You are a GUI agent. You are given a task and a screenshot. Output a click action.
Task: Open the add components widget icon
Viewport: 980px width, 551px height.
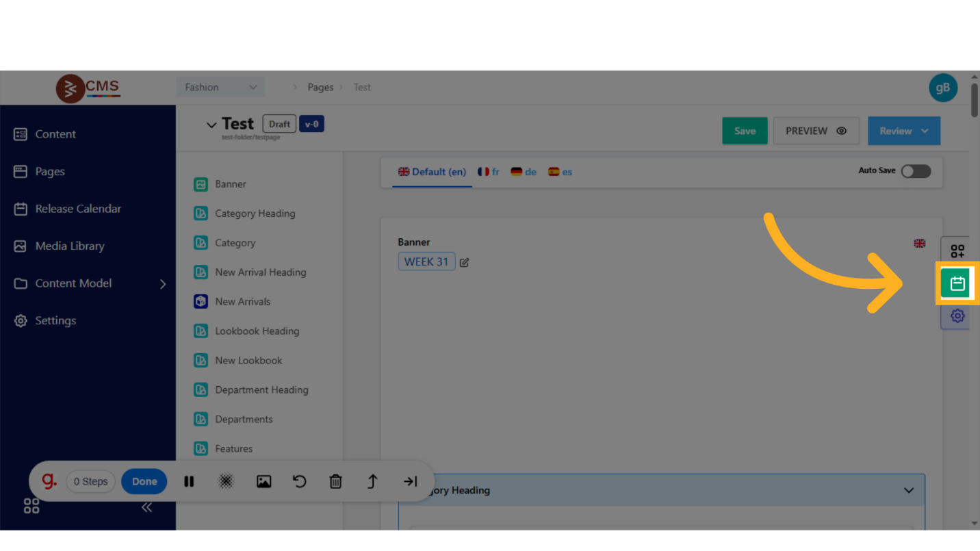[x=957, y=251]
